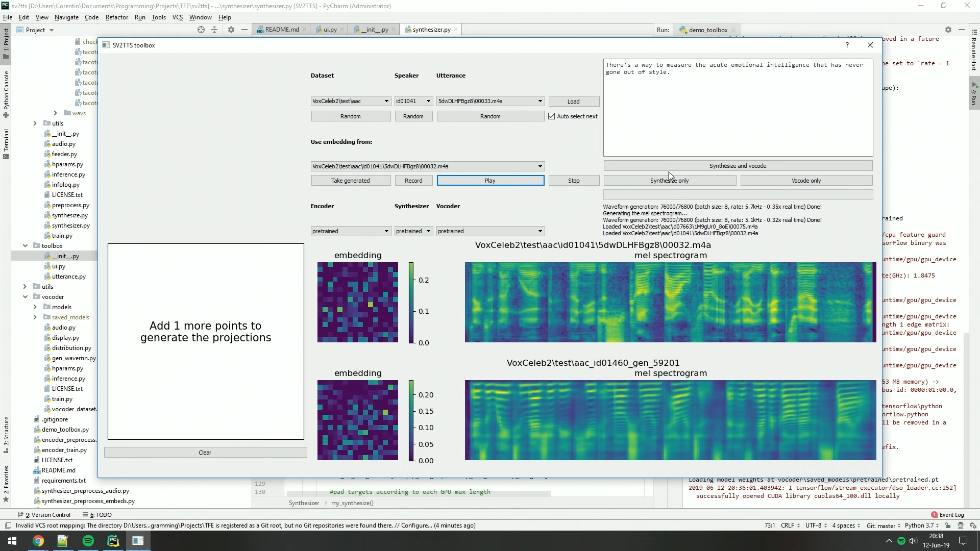Click the 'Synthesize and vocode' button

pos(738,165)
